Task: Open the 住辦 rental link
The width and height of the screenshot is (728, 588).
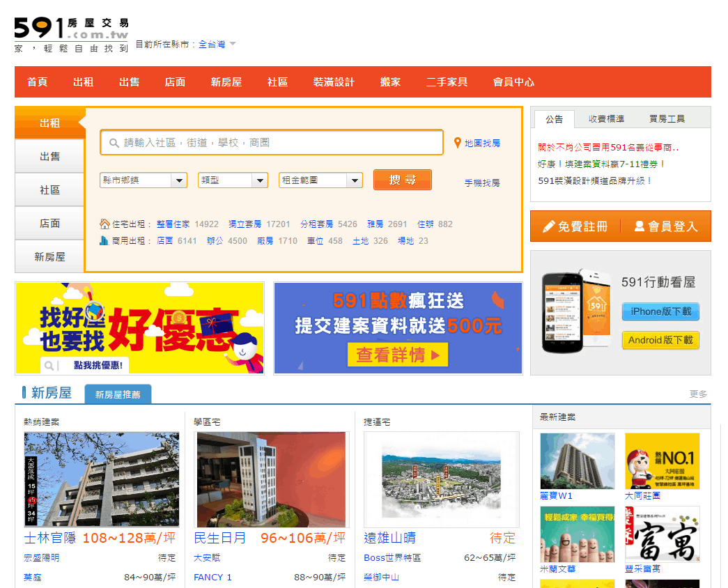Action: point(425,224)
